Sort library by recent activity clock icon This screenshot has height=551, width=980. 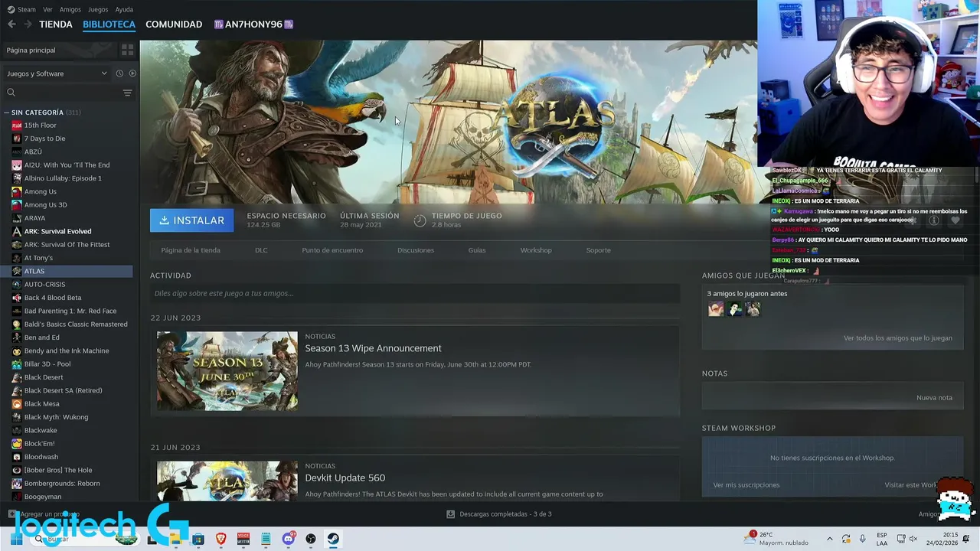(119, 73)
